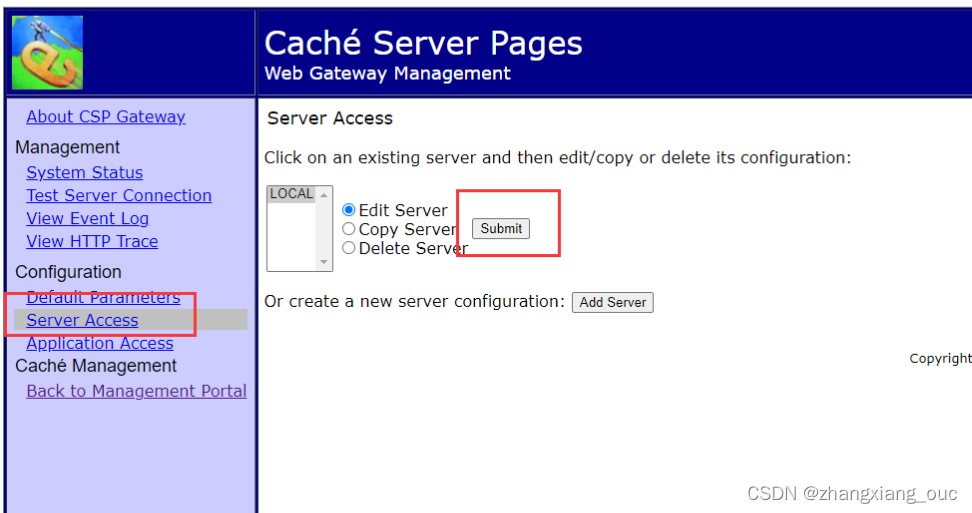This screenshot has width=972, height=513.
Task: Click the Configuration section heading
Action: pos(68,272)
